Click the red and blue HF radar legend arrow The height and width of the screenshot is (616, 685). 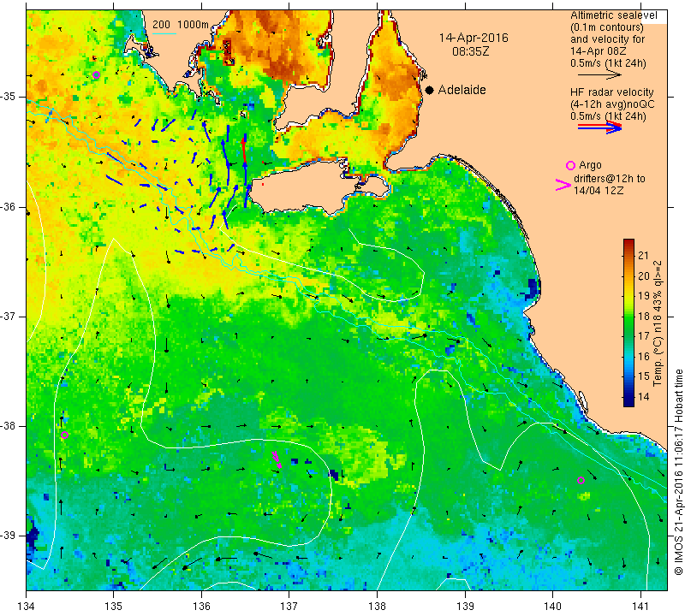click(x=600, y=127)
